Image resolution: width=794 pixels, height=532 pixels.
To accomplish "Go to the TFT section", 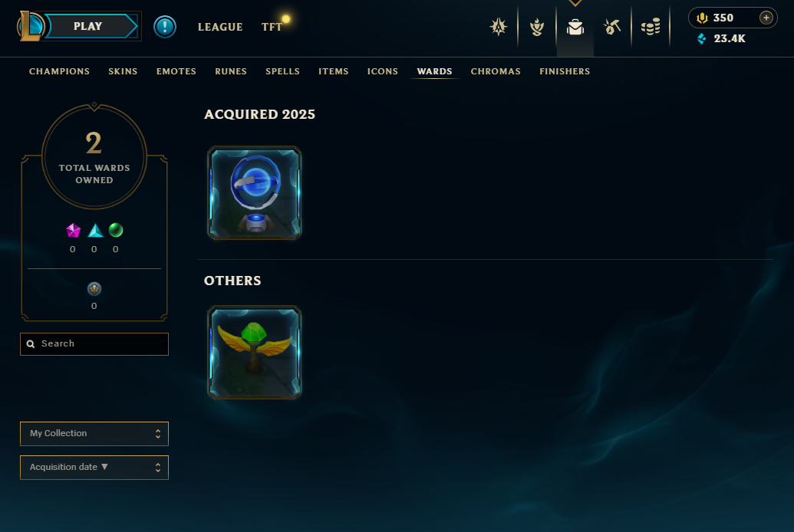I will click(x=272, y=27).
